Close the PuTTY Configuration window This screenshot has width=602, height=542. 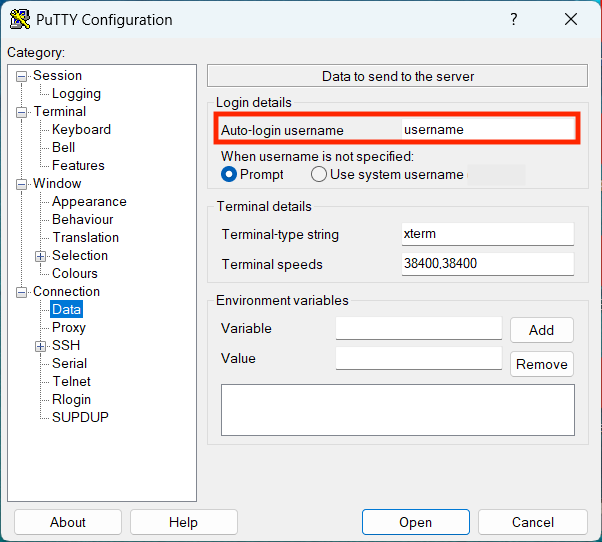click(x=571, y=19)
